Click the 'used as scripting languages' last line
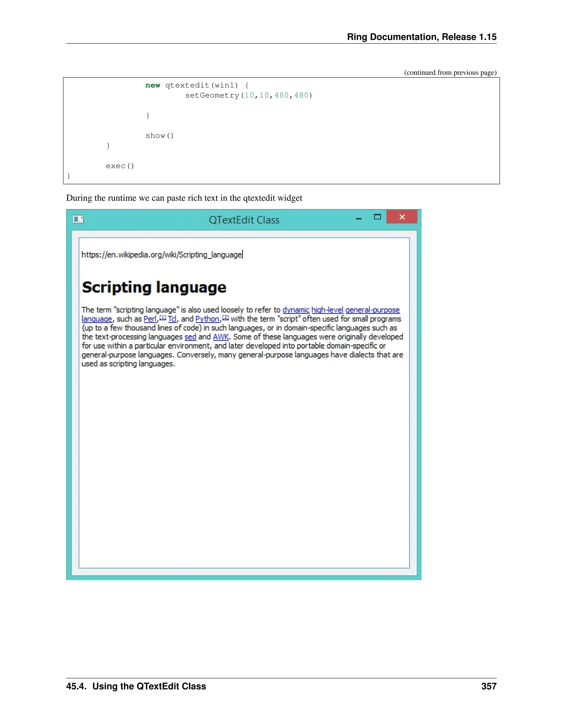The width and height of the screenshot is (563, 728). [x=128, y=364]
